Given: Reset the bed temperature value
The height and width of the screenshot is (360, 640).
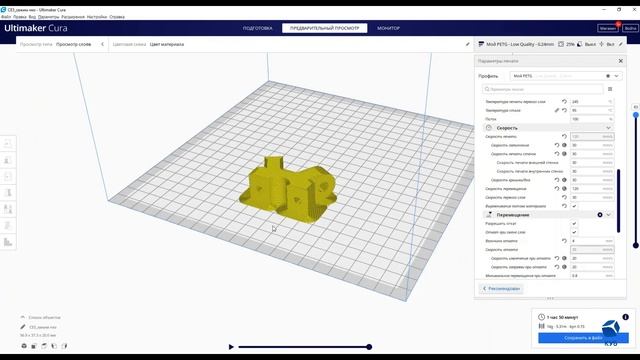Looking at the screenshot, I should pos(564,110).
